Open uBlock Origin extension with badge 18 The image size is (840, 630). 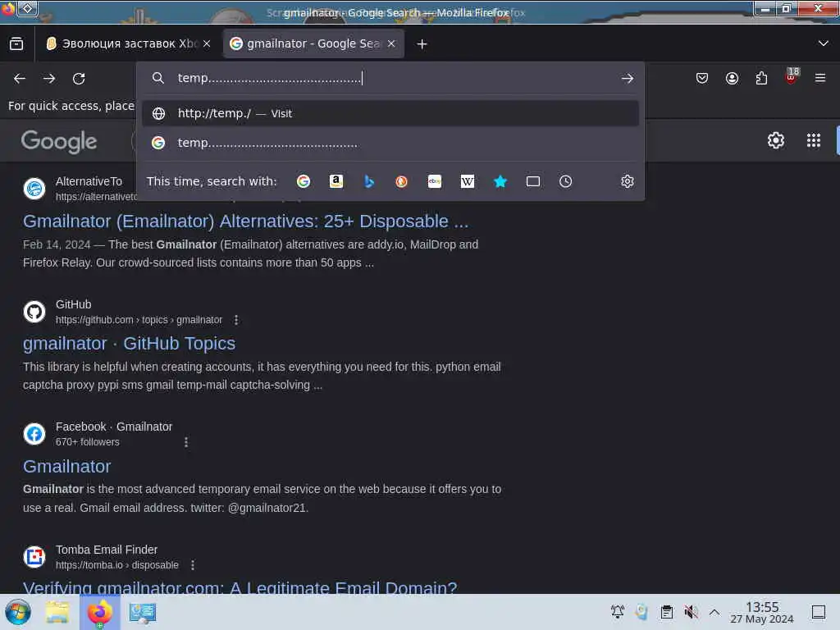792,77
